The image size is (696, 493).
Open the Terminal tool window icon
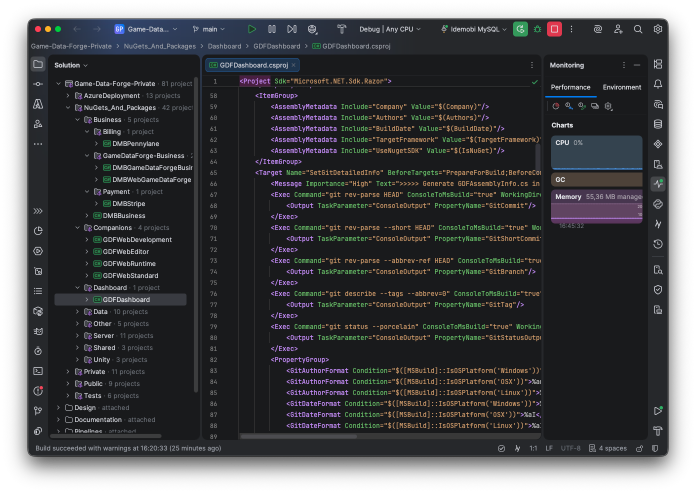point(38,371)
